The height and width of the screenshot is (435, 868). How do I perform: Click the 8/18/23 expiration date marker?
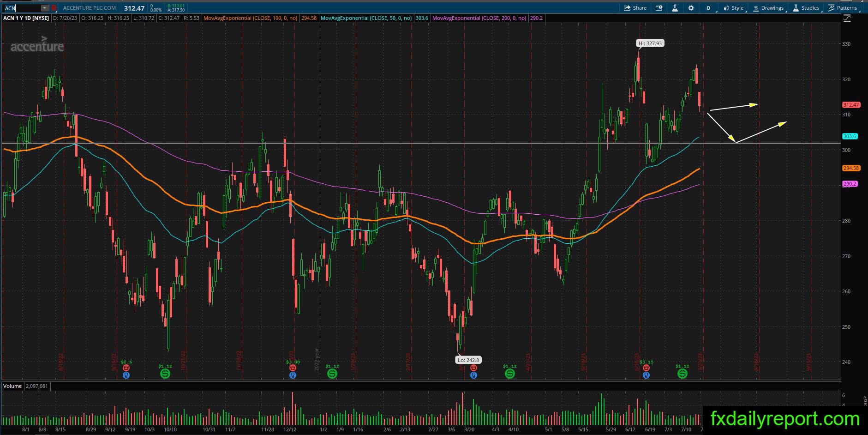pos(756,362)
